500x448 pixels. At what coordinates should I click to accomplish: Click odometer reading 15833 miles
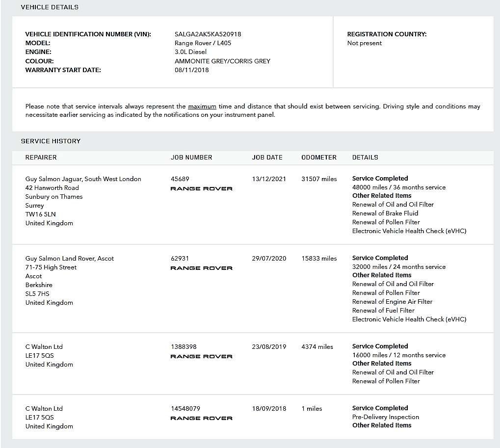tap(319, 258)
